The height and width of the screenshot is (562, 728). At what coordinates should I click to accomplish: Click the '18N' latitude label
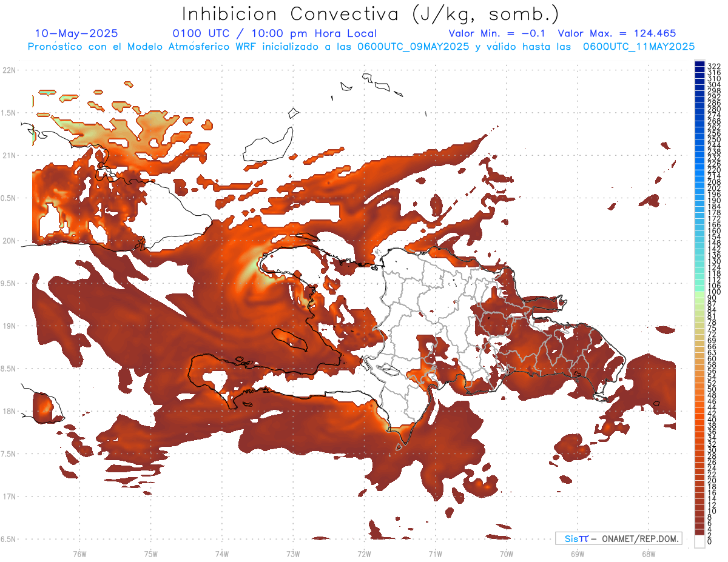(9, 412)
